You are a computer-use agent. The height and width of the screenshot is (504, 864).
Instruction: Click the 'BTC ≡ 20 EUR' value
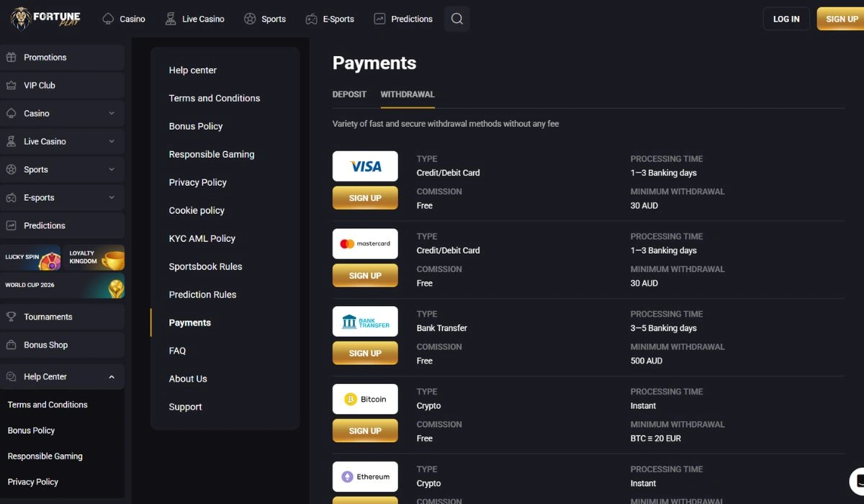coord(656,438)
